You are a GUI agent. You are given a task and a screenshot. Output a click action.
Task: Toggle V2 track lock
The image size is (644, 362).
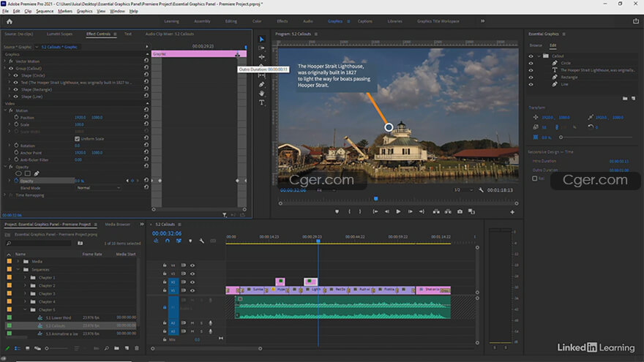165,282
